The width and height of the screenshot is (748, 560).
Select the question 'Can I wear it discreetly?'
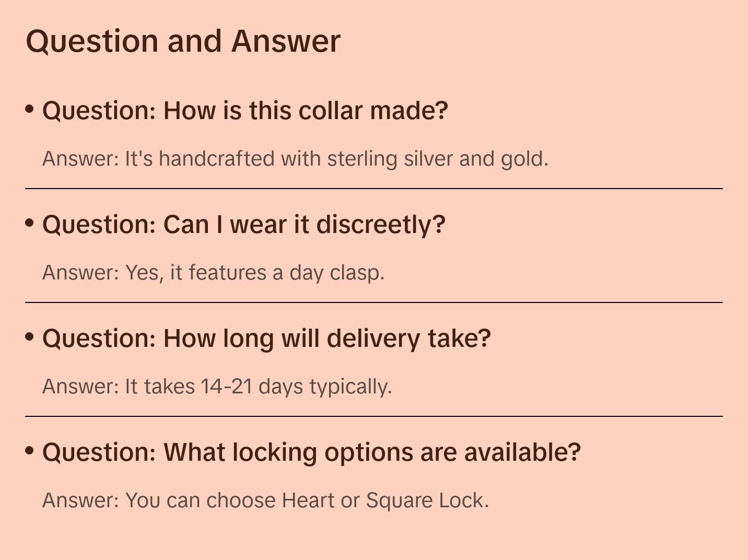pyautogui.click(x=243, y=225)
